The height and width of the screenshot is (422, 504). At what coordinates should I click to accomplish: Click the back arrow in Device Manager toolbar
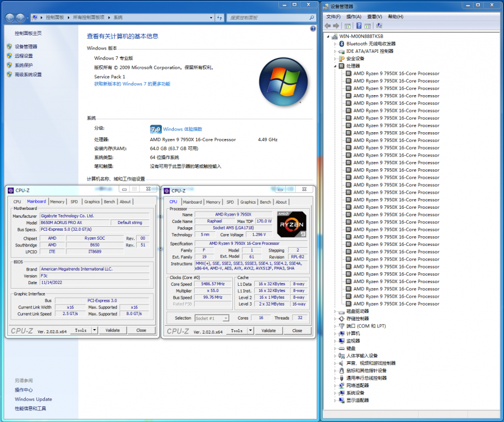coord(328,25)
